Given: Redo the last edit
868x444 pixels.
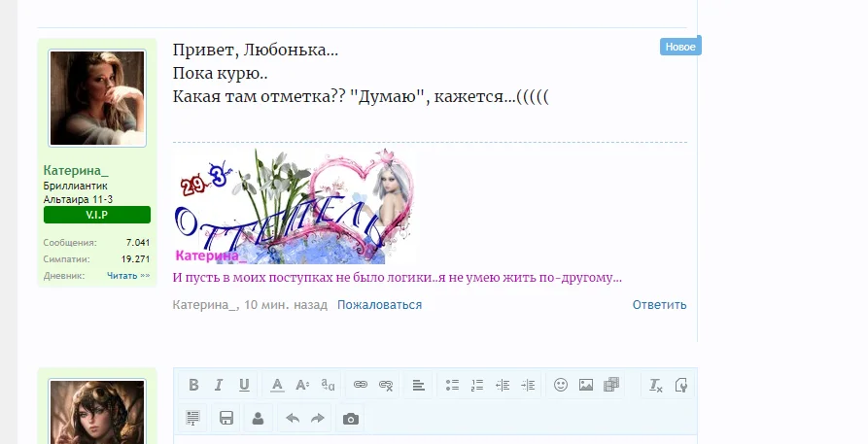Looking at the screenshot, I should [318, 418].
